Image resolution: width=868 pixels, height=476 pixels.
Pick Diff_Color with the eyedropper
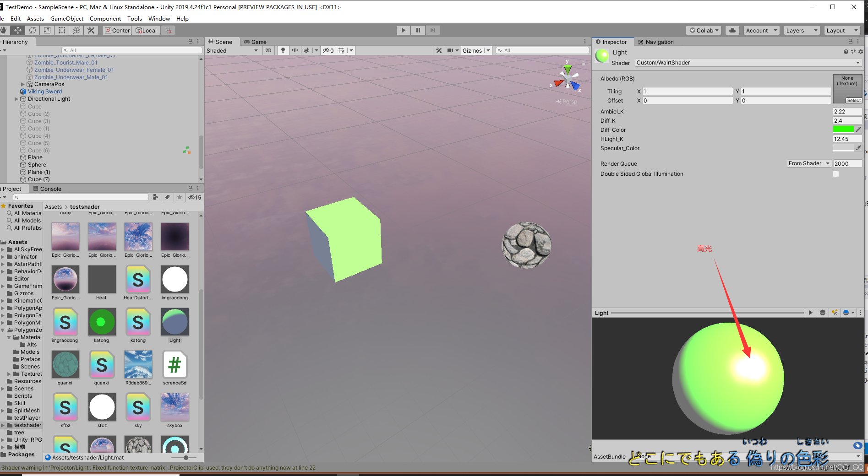tap(858, 130)
